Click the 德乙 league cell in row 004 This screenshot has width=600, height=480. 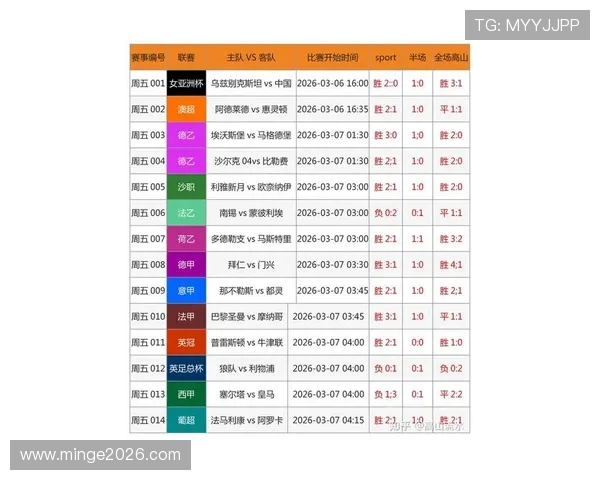pyautogui.click(x=186, y=161)
